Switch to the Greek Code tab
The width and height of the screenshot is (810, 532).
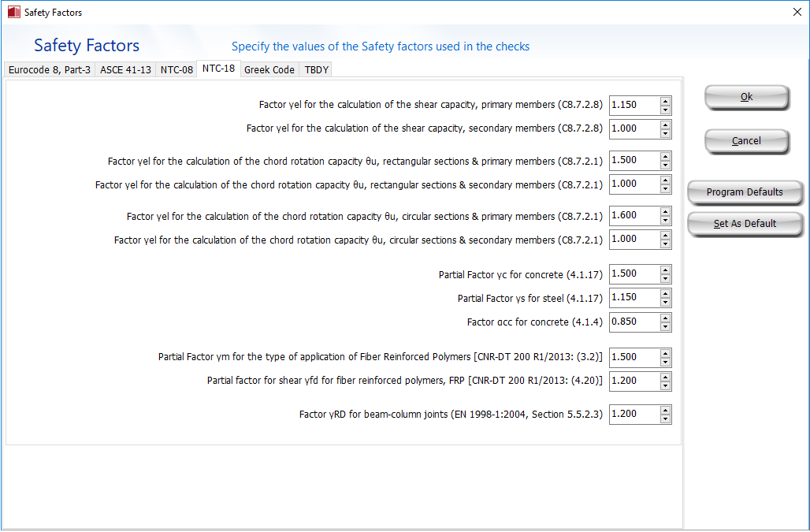[269, 69]
